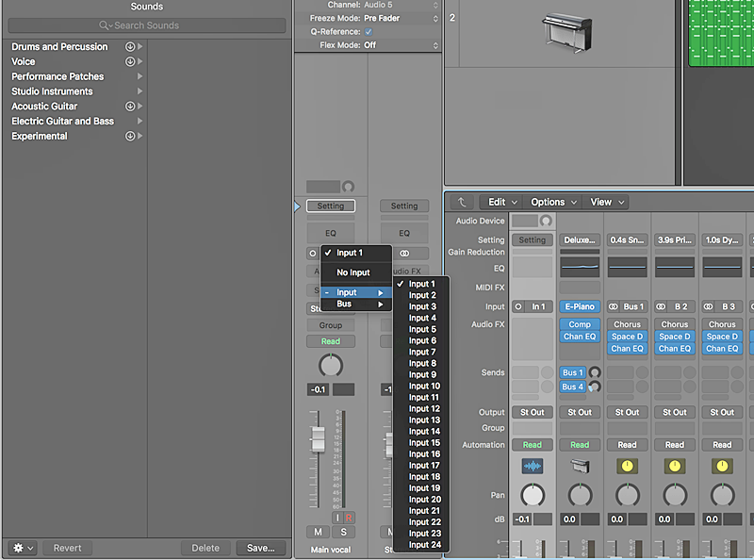
Task: Click the stereo format icon beside B 2
Action: click(661, 306)
